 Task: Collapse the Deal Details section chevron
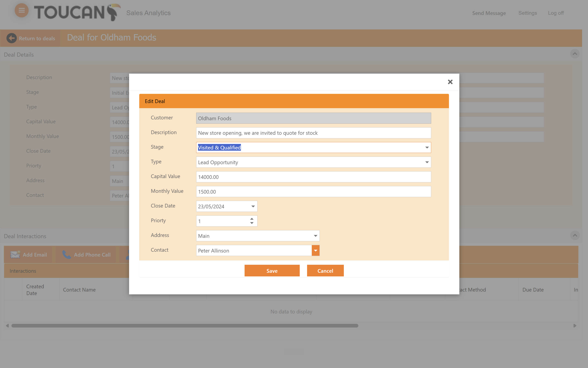(x=575, y=54)
